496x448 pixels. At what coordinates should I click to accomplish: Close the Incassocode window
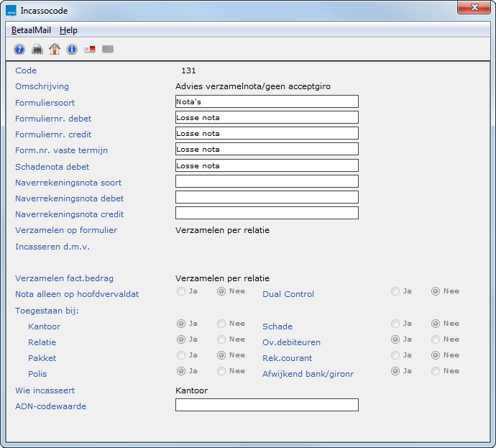[x=474, y=7]
